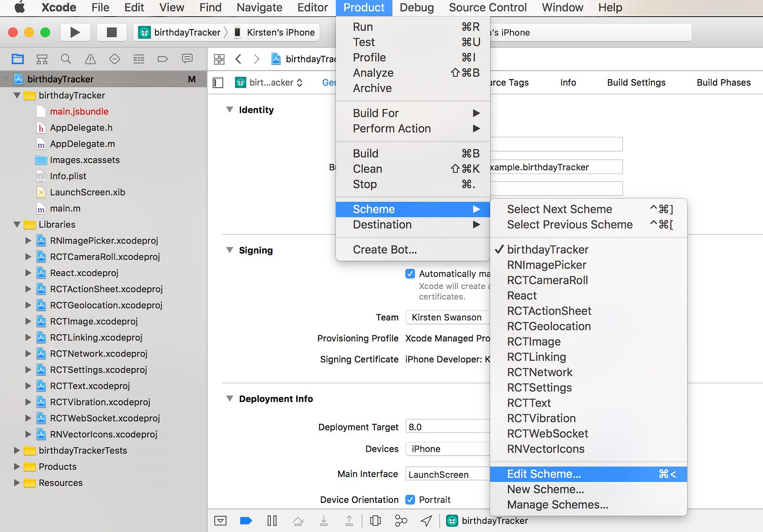Select the RNImagePicker scheme

click(588, 265)
